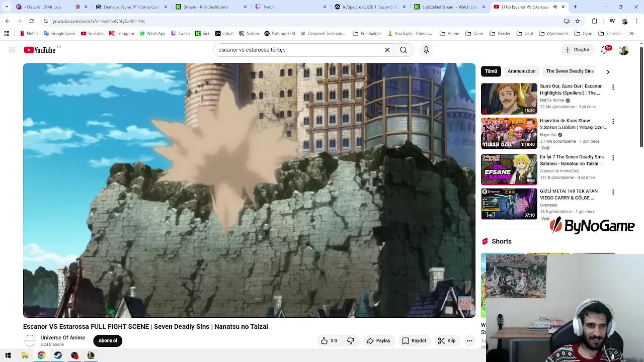Open the Anime bookmarks folder

(x=449, y=34)
